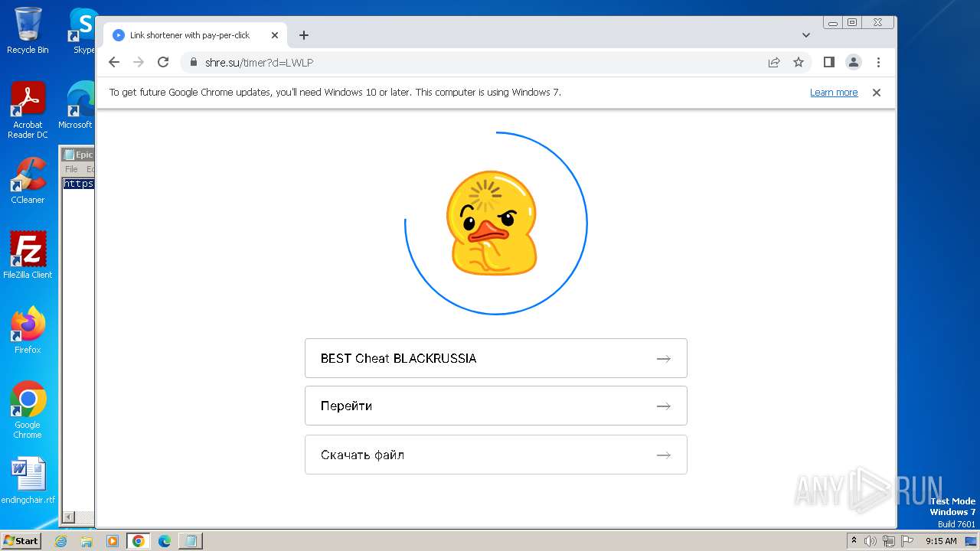Click the forward navigation arrow in Chrome
The width and height of the screenshot is (980, 551).
[139, 62]
